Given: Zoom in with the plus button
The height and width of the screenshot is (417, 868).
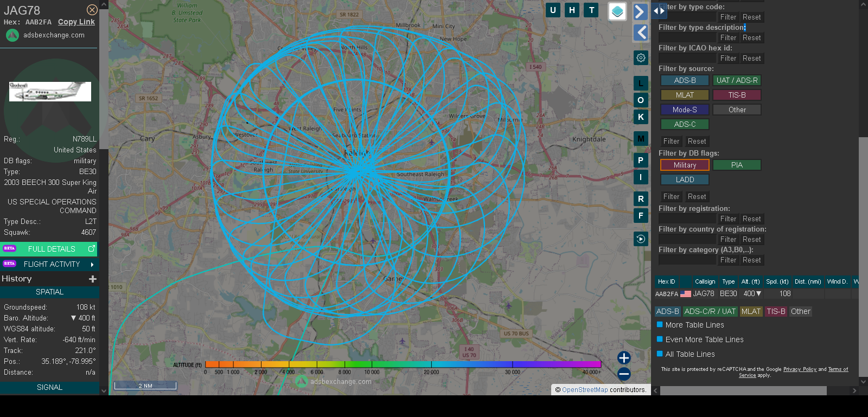Looking at the screenshot, I should pos(624,357).
